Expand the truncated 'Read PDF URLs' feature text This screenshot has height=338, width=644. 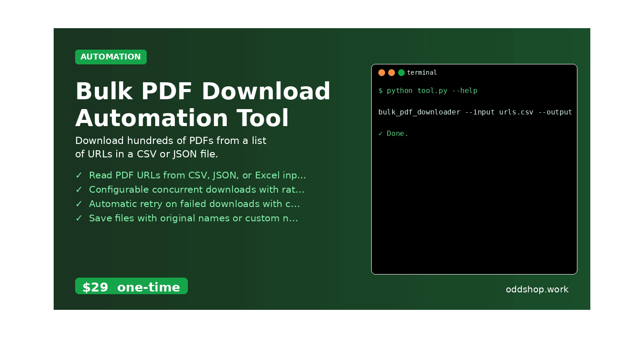[198, 175]
